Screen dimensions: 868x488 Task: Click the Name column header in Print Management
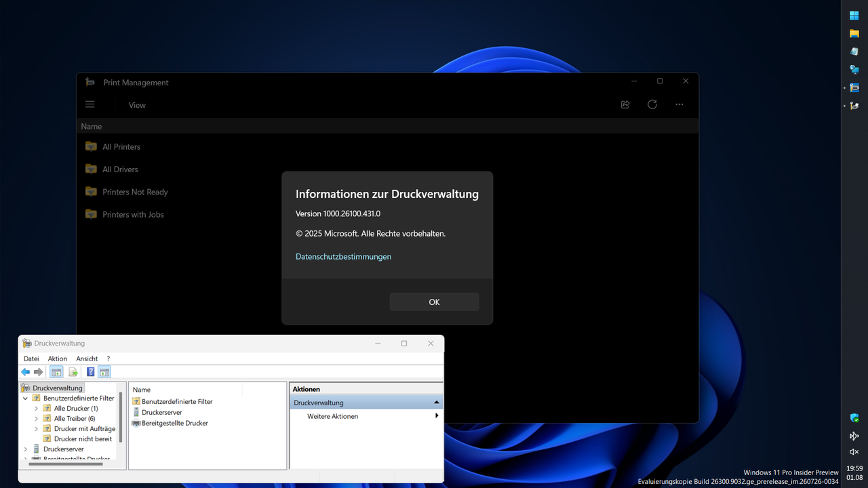point(92,126)
